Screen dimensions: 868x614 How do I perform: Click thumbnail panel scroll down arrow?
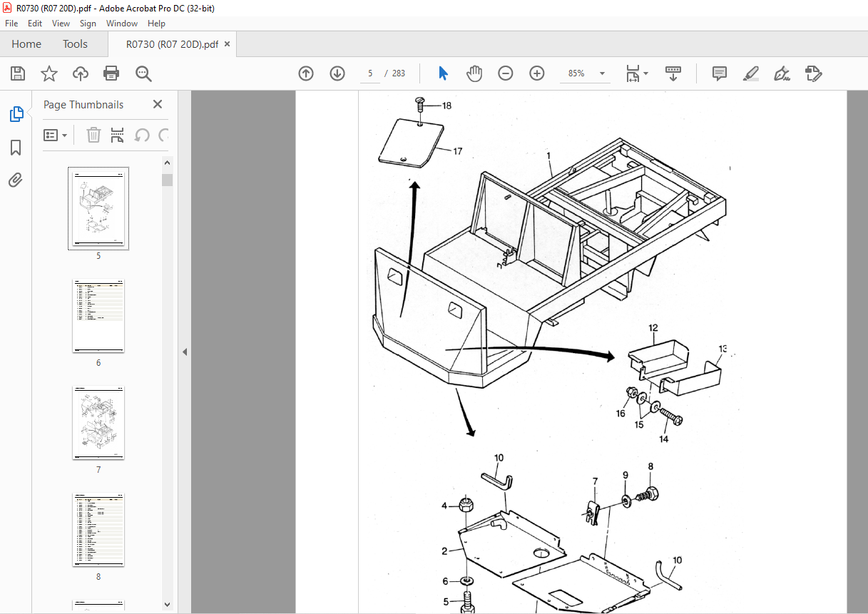pyautogui.click(x=168, y=605)
